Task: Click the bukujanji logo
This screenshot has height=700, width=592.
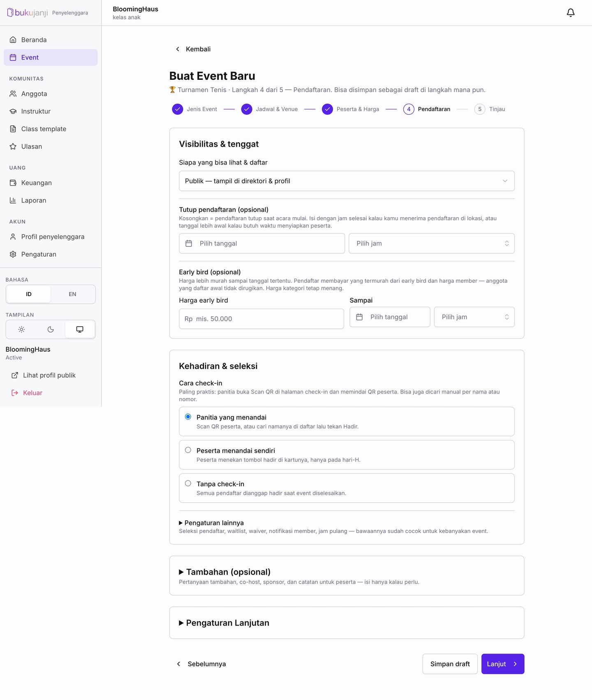Action: [28, 13]
